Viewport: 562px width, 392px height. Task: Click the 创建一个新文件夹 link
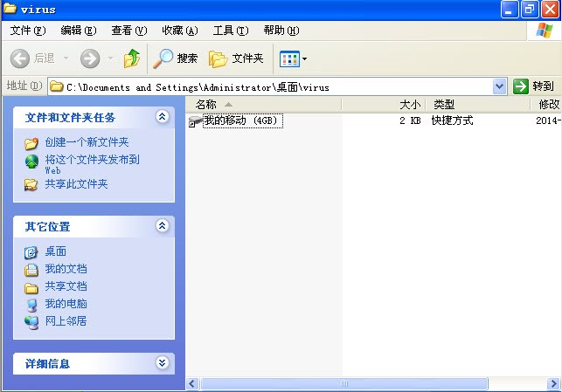[x=87, y=142]
